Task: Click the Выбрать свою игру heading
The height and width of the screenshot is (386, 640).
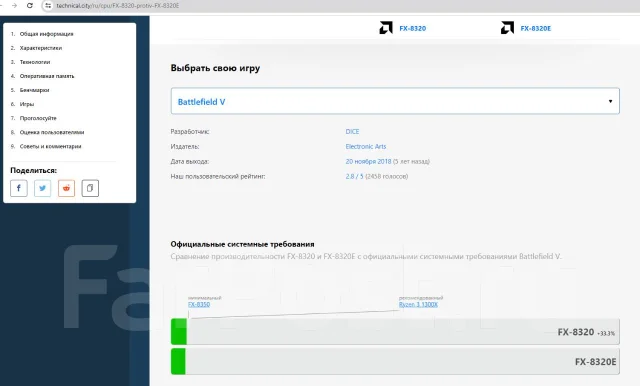Action: (x=215, y=68)
